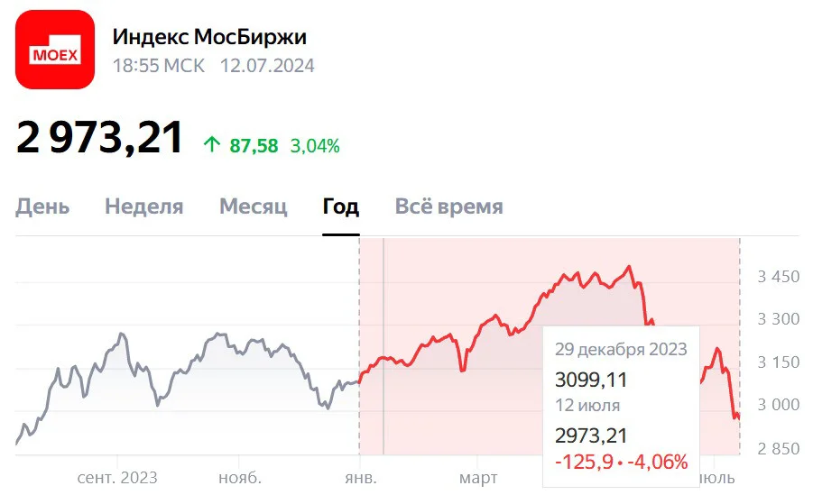Screen dimensions: 813x504
Task: Click the -125,9 · -4,06% tooltip change
Action: click(x=621, y=462)
